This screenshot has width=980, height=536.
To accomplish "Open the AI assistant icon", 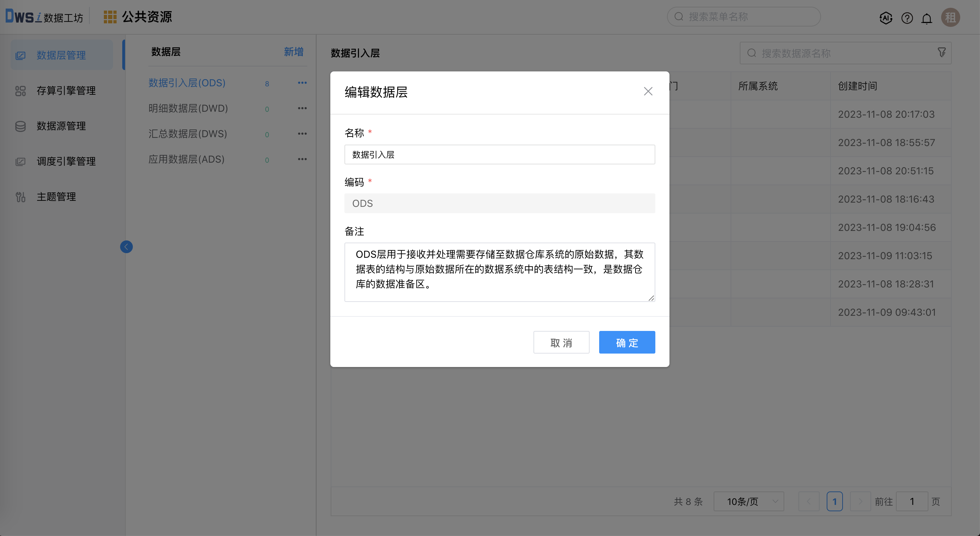I will click(886, 18).
